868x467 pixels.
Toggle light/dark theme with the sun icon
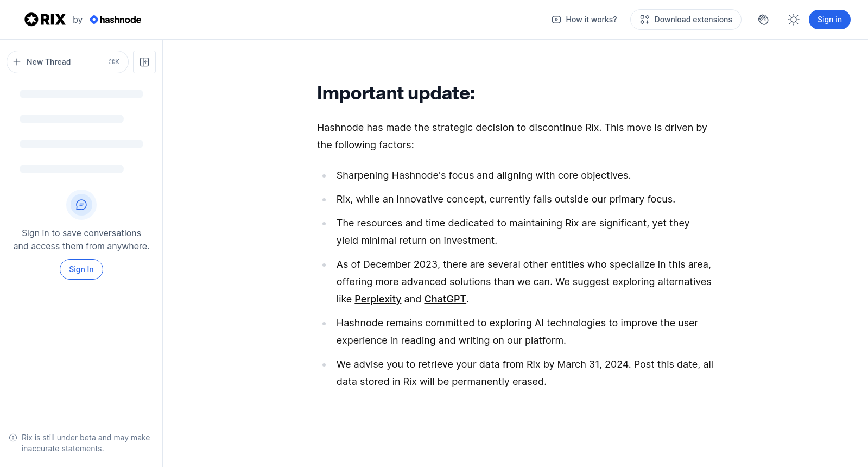(x=794, y=20)
